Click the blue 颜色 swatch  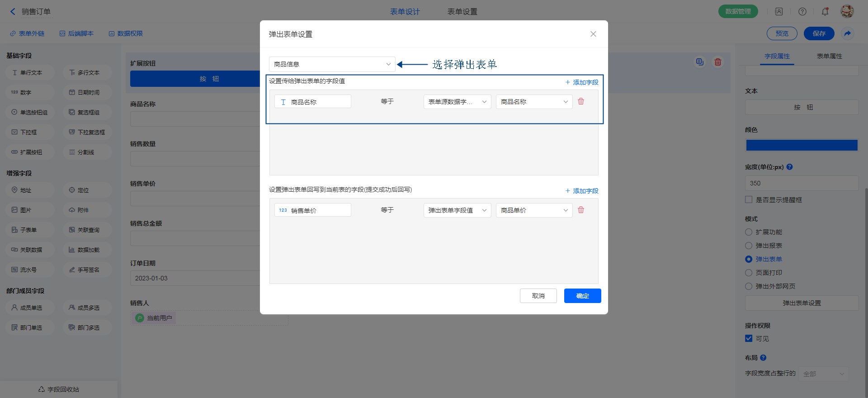(802, 145)
